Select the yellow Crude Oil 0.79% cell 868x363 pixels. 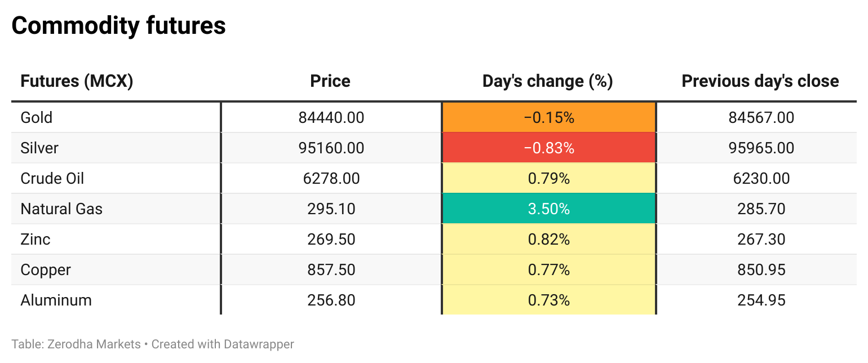click(548, 179)
